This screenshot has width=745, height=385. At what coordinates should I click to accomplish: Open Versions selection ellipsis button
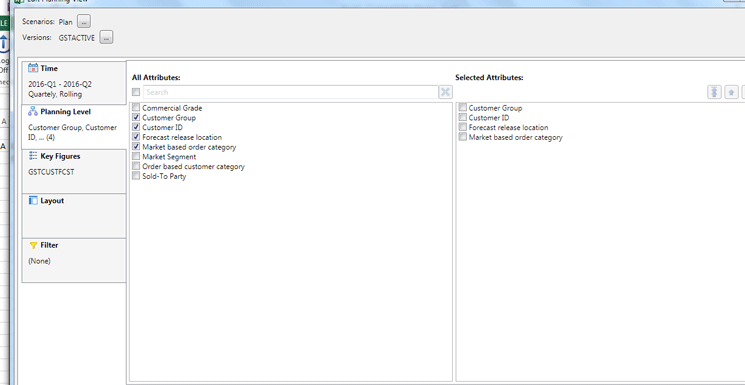[106, 37]
